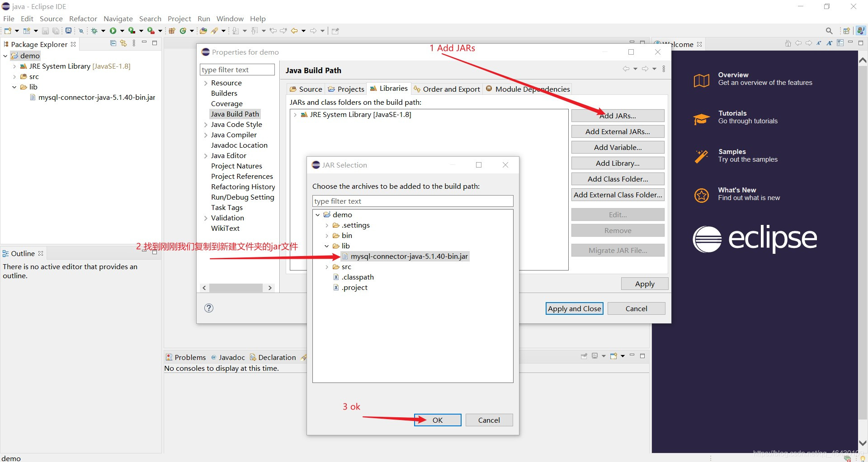The width and height of the screenshot is (868, 462).
Task: Switch to Order and Export tab
Action: pyautogui.click(x=447, y=89)
